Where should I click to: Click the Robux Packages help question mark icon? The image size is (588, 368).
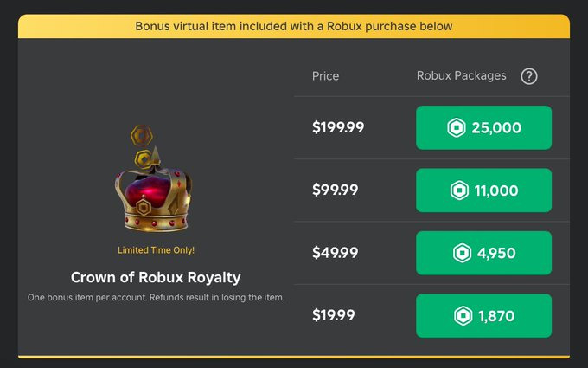pos(529,76)
